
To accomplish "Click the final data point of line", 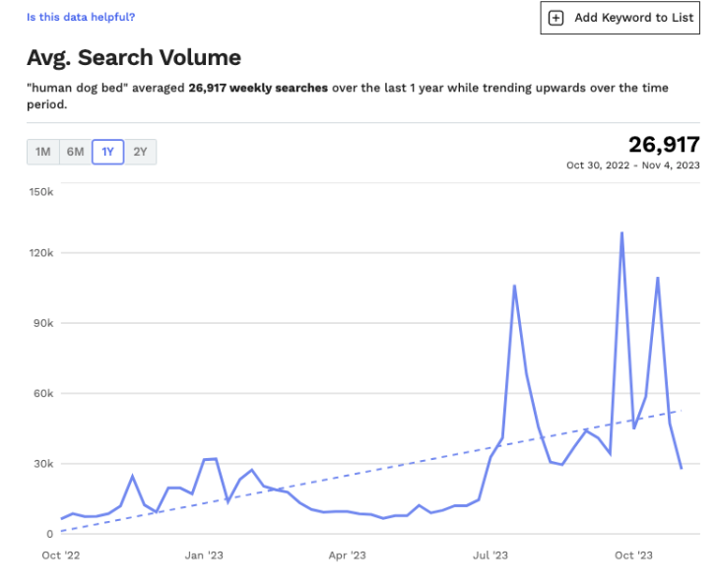I will (681, 468).
